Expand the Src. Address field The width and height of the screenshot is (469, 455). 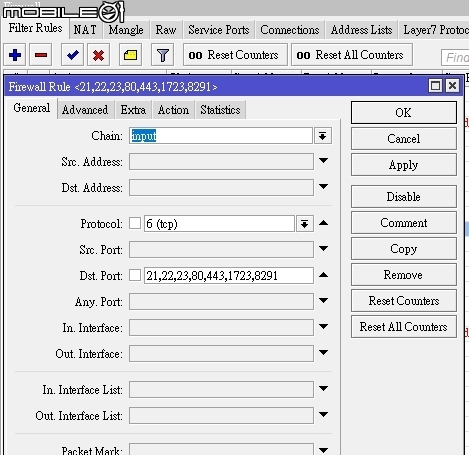tap(323, 161)
